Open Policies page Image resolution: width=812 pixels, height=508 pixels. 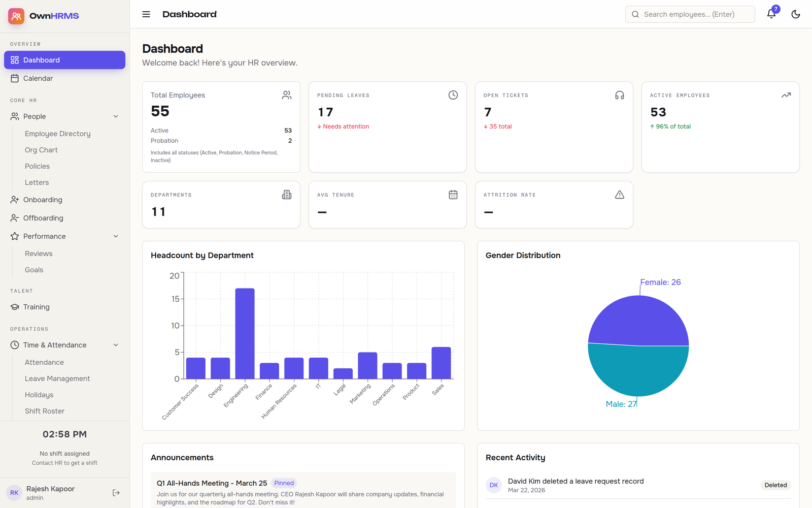[x=37, y=166]
